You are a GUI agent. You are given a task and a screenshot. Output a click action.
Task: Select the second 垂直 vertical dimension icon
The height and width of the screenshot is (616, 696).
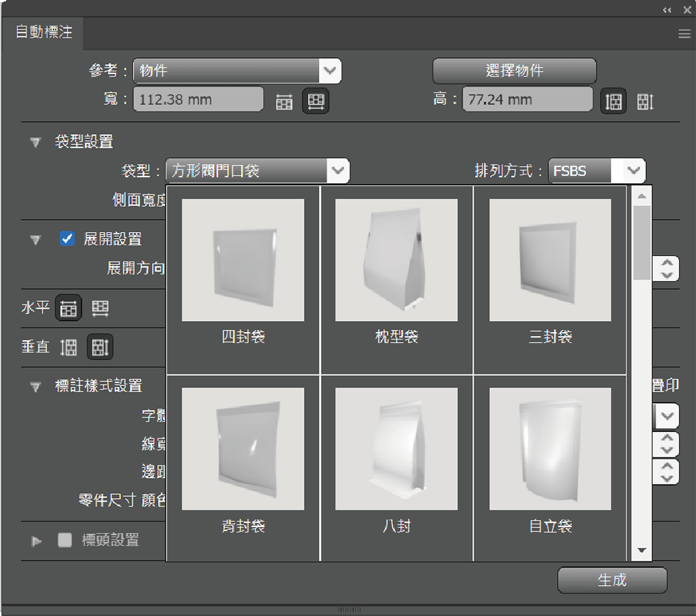pos(99,347)
